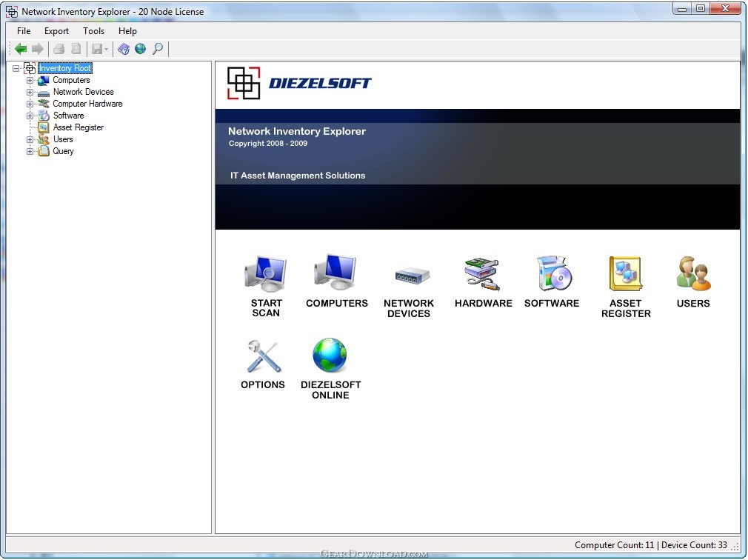Select the Network Devices label in the tree
This screenshot has width=748, height=560.
pyautogui.click(x=84, y=92)
